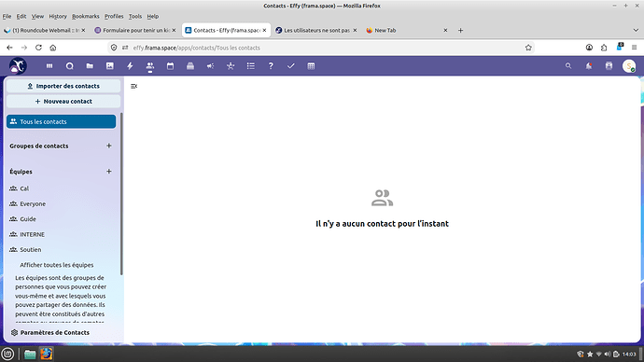Image resolution: width=644 pixels, height=362 pixels.
Task: Open Firefox account icon
Action: [x=589, y=48]
